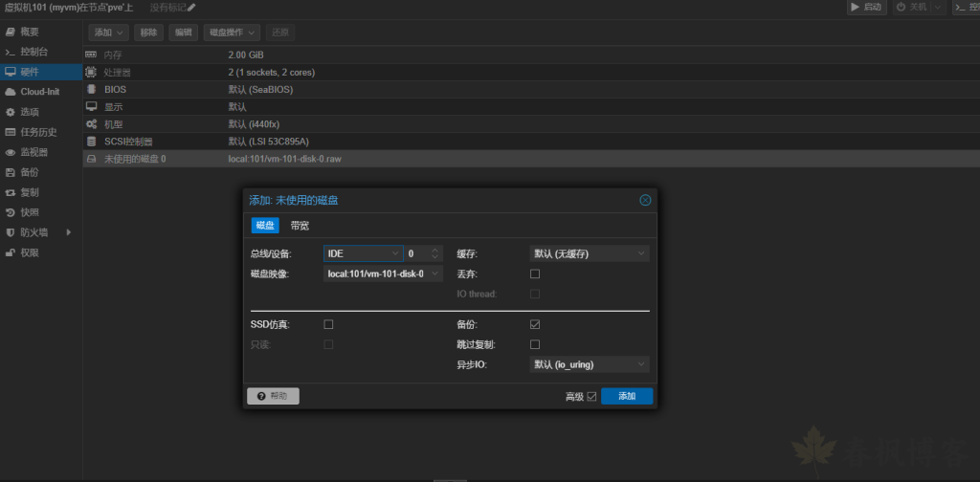Open the 备份 backup floppy icon
This screenshot has width=980, height=482.
(x=11, y=172)
